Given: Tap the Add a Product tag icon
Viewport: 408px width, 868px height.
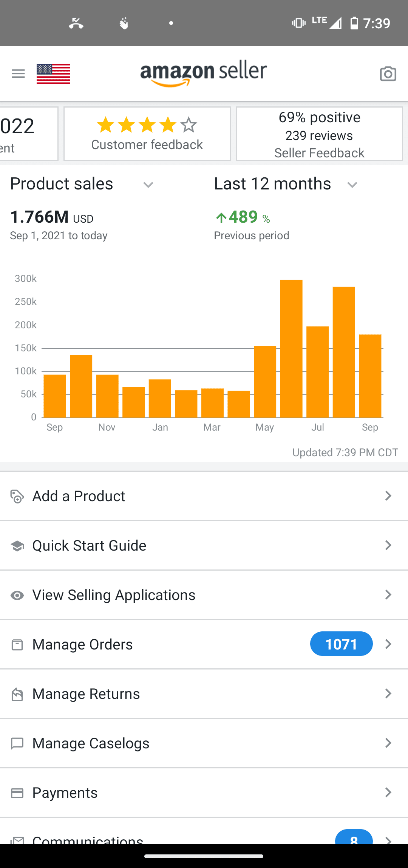Looking at the screenshot, I should [x=17, y=496].
